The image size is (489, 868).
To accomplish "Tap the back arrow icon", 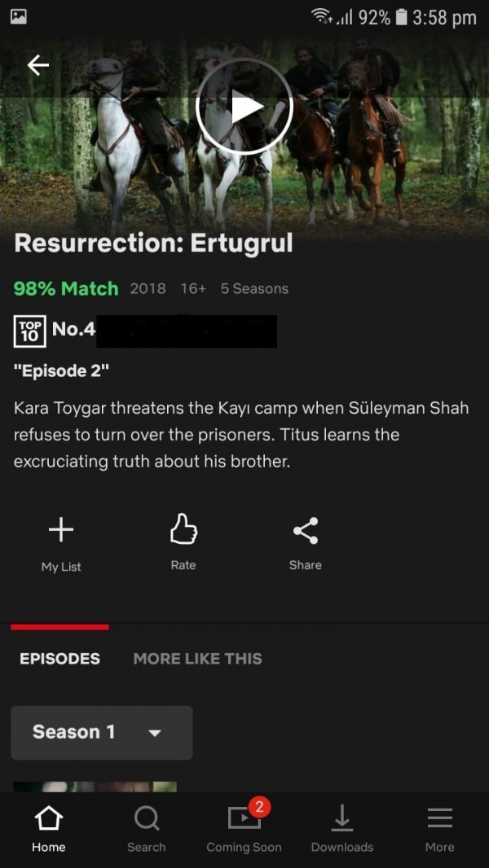I will coord(38,65).
